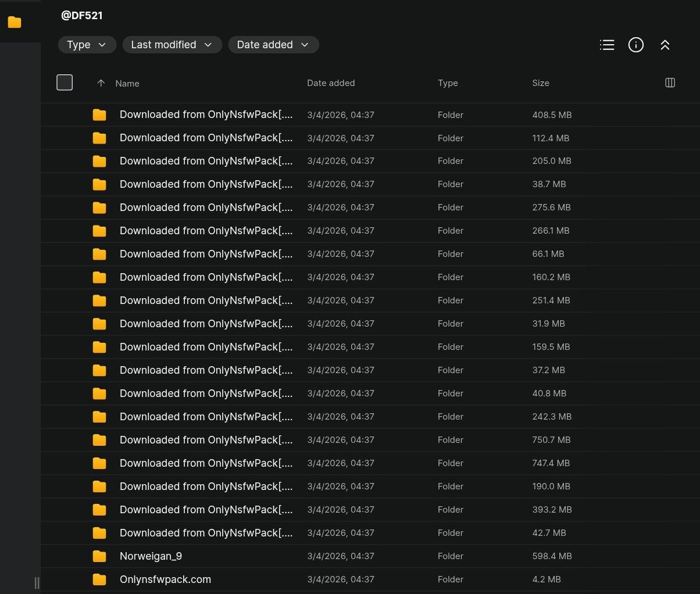Open the Last modified filter dropdown
Image resolution: width=700 pixels, height=594 pixels.
click(x=172, y=45)
